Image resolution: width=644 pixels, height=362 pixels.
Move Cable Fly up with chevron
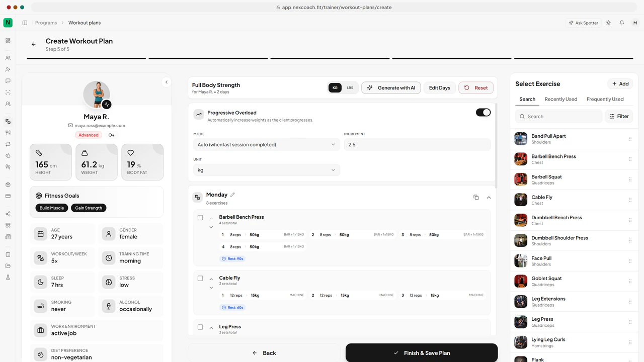(x=211, y=279)
